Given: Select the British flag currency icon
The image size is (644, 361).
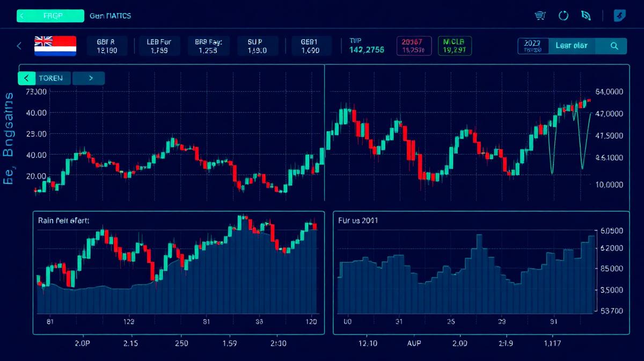Looking at the screenshot, I should click(56, 46).
